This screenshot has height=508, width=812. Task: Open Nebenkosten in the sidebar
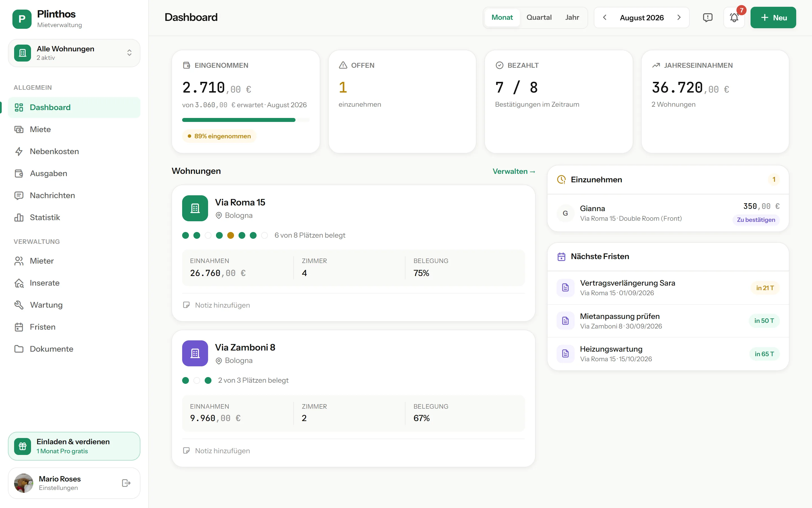coord(74,151)
